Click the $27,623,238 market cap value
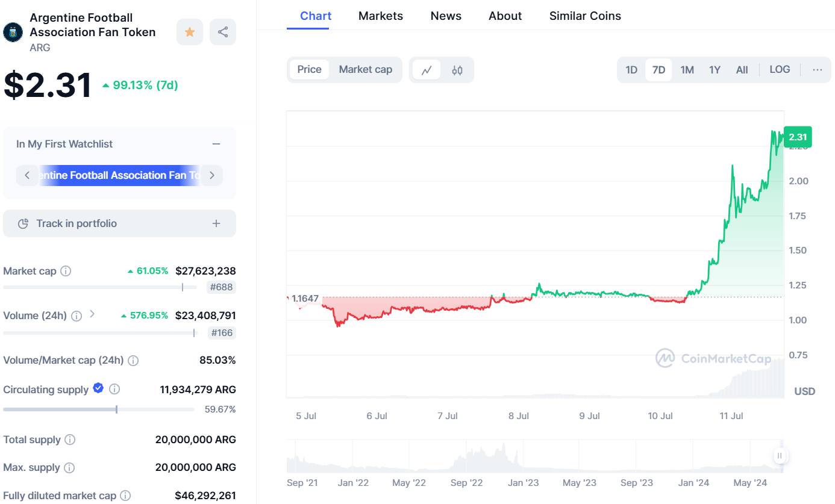The width and height of the screenshot is (835, 504). (x=205, y=271)
